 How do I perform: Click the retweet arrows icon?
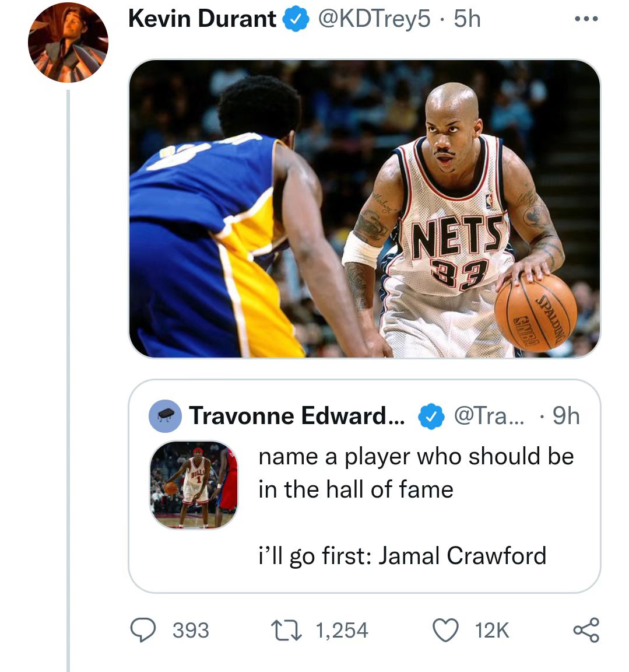[286, 631]
